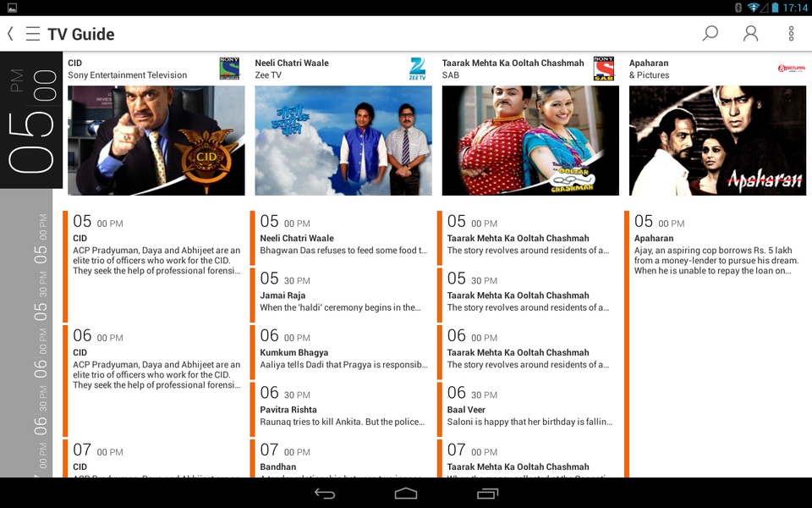Open Taarak Mehta 05 00 PM SAB listing
Viewport: 812px width, 508px height.
(x=528, y=238)
